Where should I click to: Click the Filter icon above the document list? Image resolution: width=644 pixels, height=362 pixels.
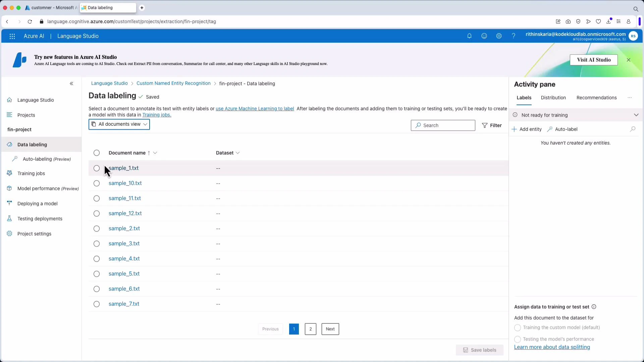[x=485, y=125]
